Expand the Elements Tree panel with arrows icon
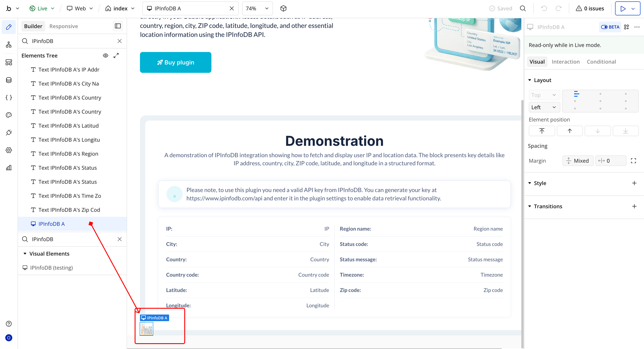 (116, 55)
